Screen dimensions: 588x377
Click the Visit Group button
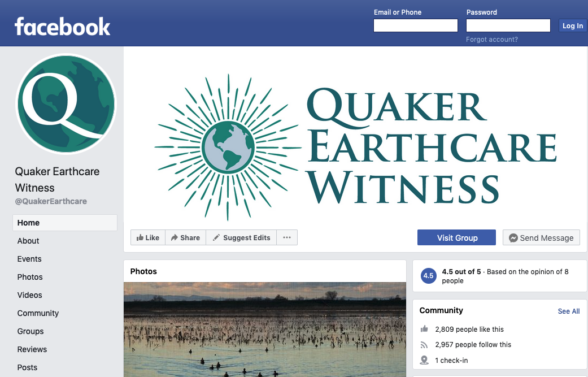[x=456, y=237]
